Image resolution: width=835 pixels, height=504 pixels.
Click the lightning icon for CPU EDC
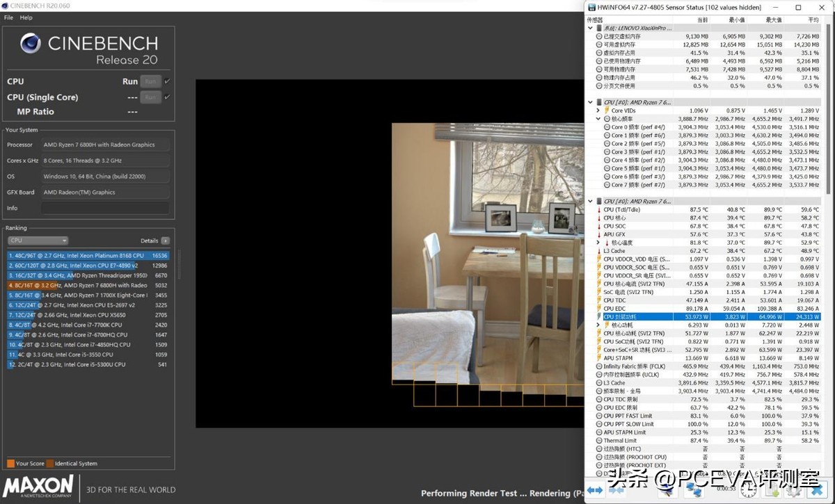599,309
